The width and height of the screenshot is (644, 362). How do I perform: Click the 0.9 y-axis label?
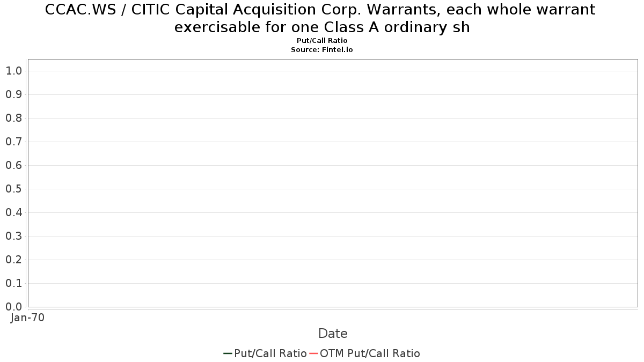coord(13,94)
